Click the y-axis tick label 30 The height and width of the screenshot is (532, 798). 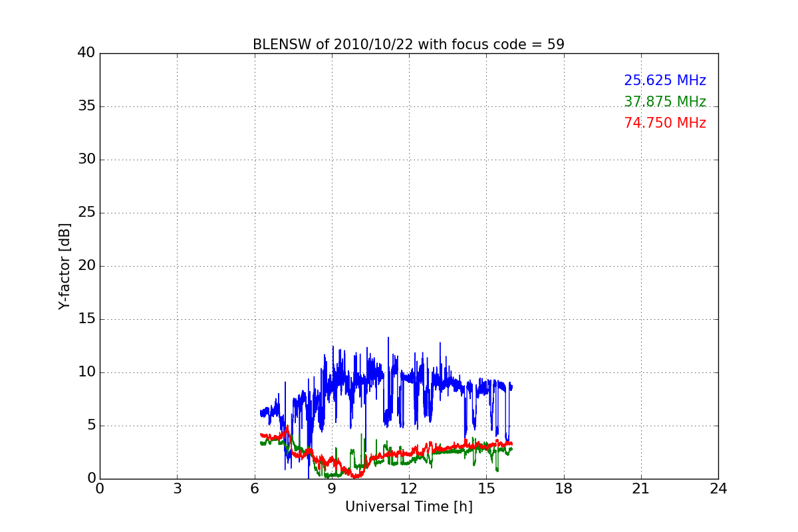[86, 160]
